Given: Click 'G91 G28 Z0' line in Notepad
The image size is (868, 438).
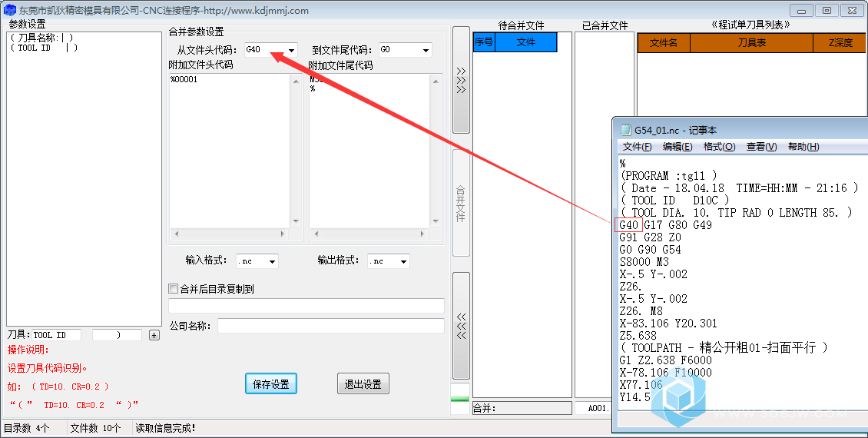Looking at the screenshot, I should click(651, 237).
